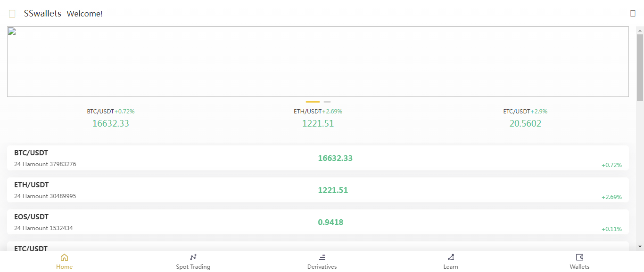Open the Spot Trading icon
Screen dimensions: 644x272
193,257
